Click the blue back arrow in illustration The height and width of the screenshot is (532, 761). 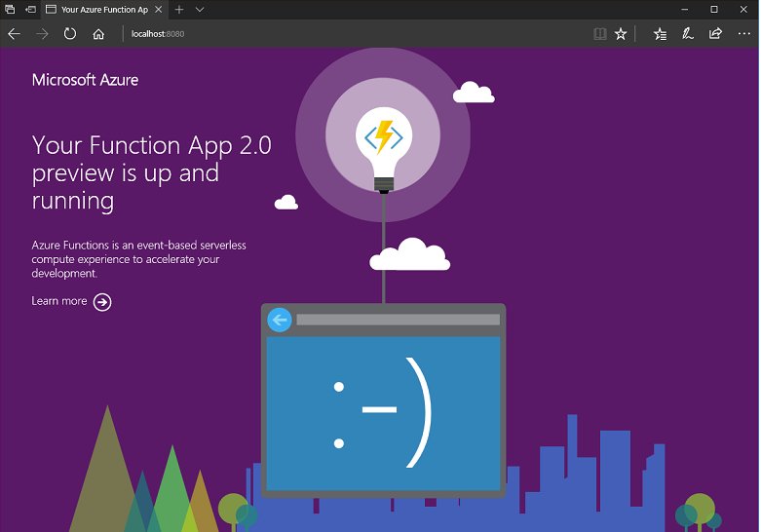pos(280,320)
